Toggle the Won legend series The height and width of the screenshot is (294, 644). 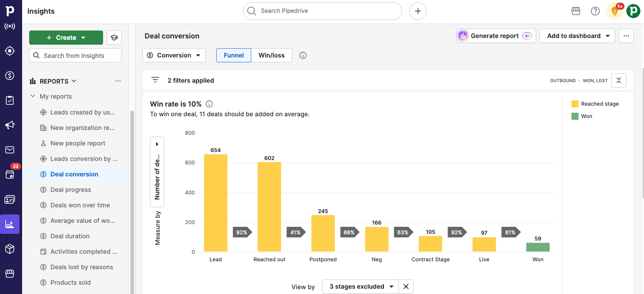point(586,116)
